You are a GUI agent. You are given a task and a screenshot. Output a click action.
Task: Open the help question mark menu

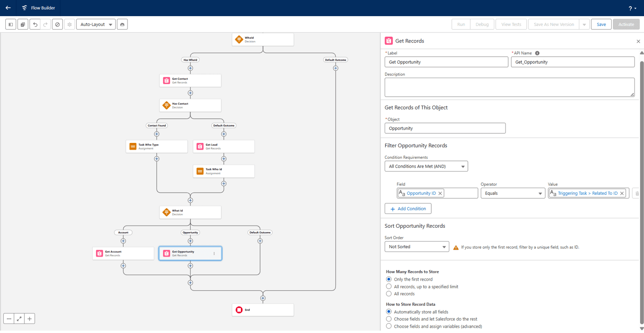[632, 8]
